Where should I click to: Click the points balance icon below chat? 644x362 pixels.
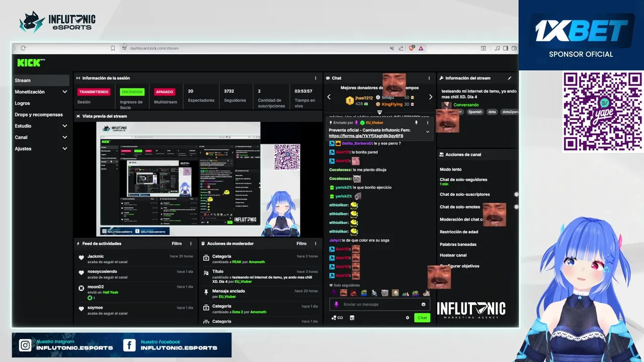click(x=337, y=318)
